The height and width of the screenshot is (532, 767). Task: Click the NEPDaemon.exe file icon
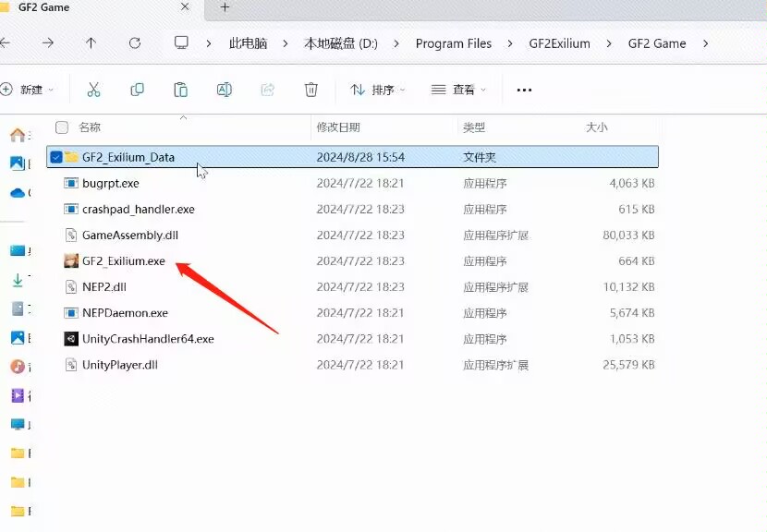click(x=71, y=313)
